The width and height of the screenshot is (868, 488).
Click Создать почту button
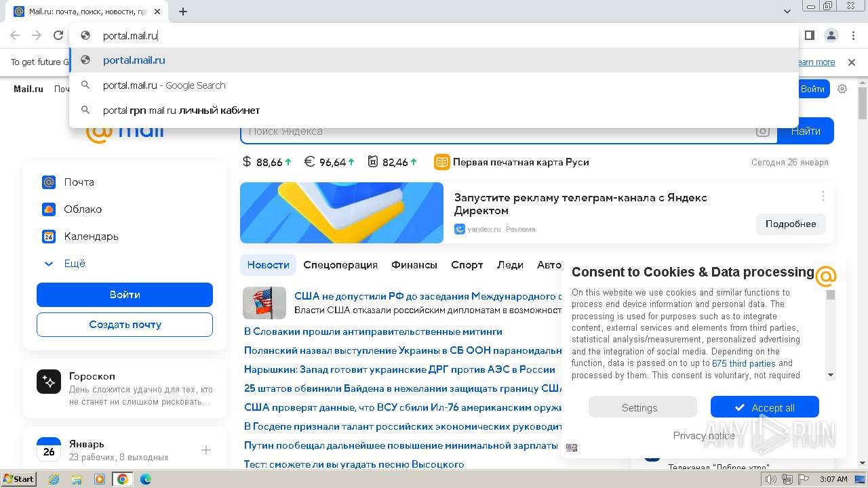pyautogui.click(x=125, y=325)
